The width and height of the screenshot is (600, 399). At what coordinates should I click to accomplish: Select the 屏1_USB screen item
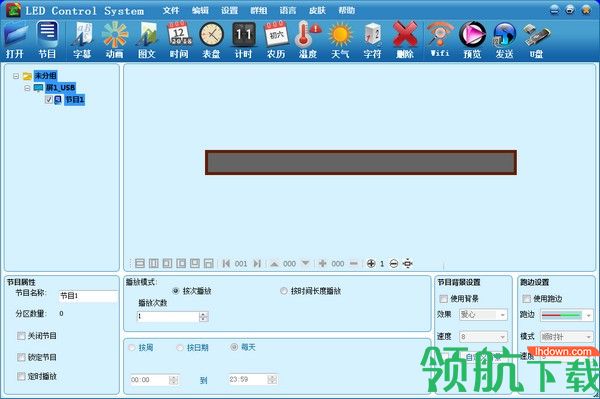click(x=60, y=88)
